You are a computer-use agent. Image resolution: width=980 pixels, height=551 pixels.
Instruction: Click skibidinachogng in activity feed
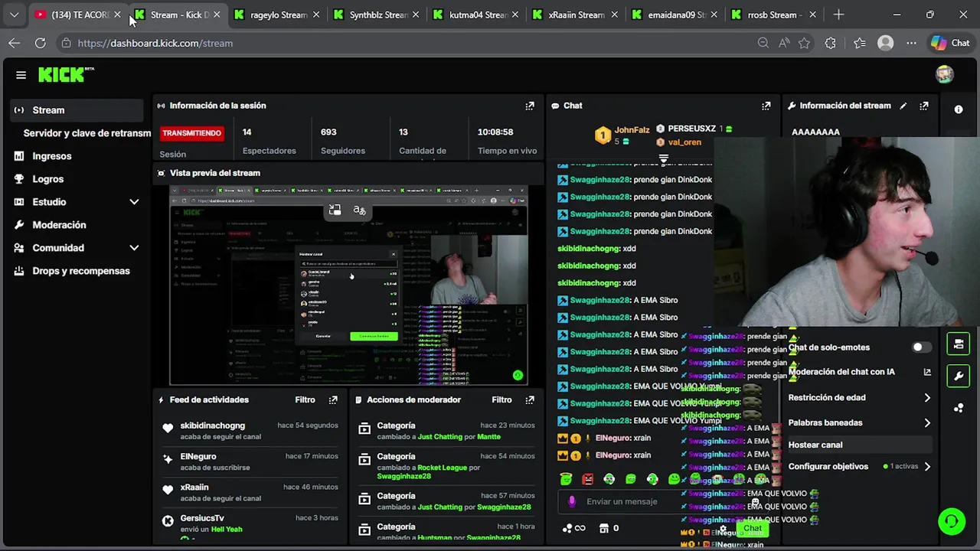[x=213, y=425]
